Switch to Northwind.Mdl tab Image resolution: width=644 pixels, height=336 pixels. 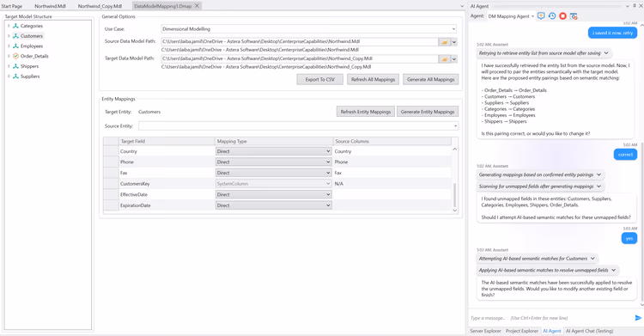pyautogui.click(x=50, y=6)
